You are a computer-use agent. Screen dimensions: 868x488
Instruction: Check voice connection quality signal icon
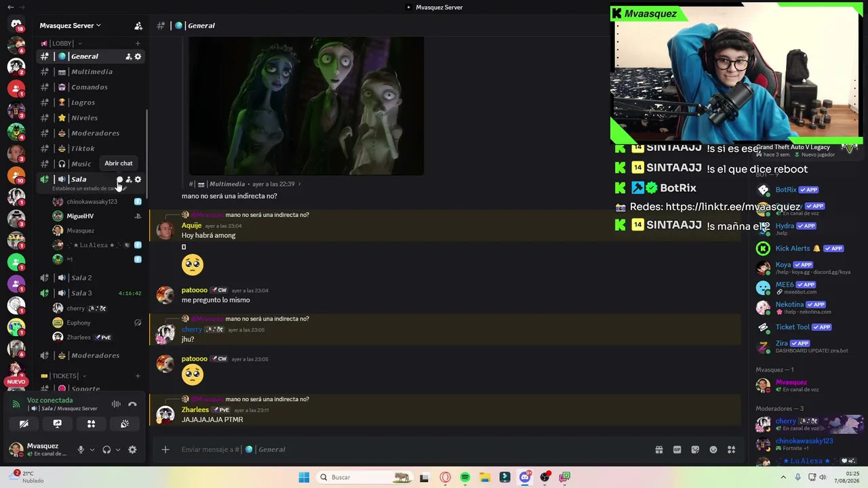click(x=16, y=405)
